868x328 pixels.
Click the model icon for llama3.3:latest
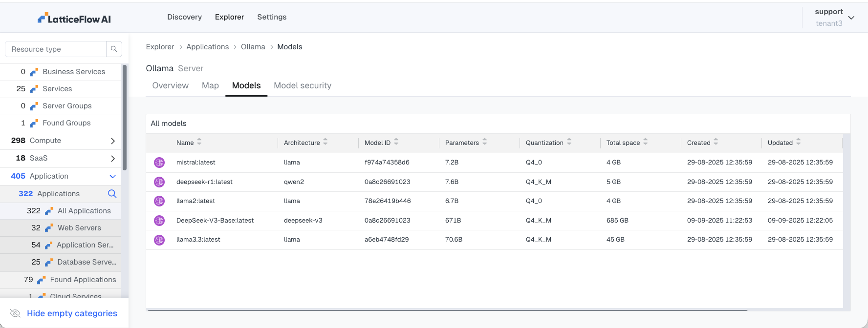[x=159, y=240]
